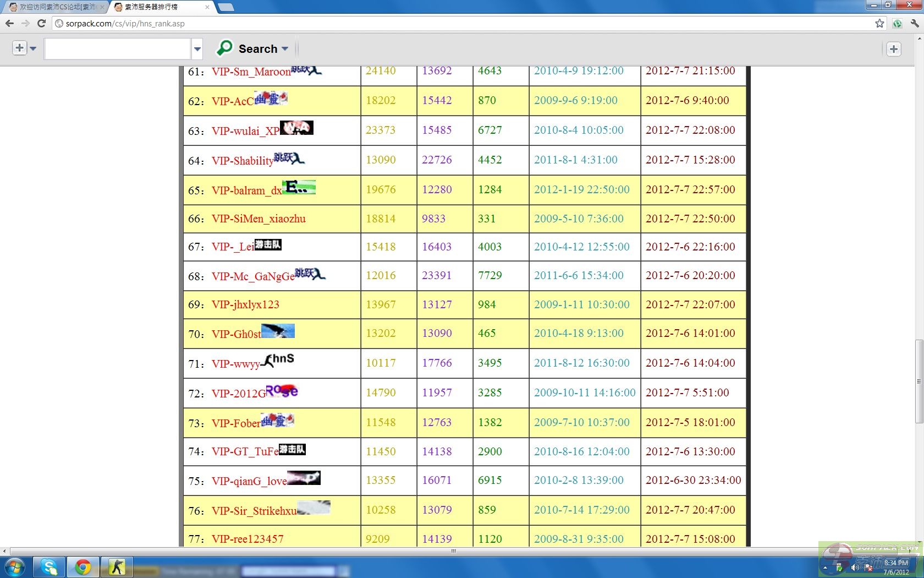The width and height of the screenshot is (924, 578).
Task: Click into the toolbar search text field
Action: [117, 49]
